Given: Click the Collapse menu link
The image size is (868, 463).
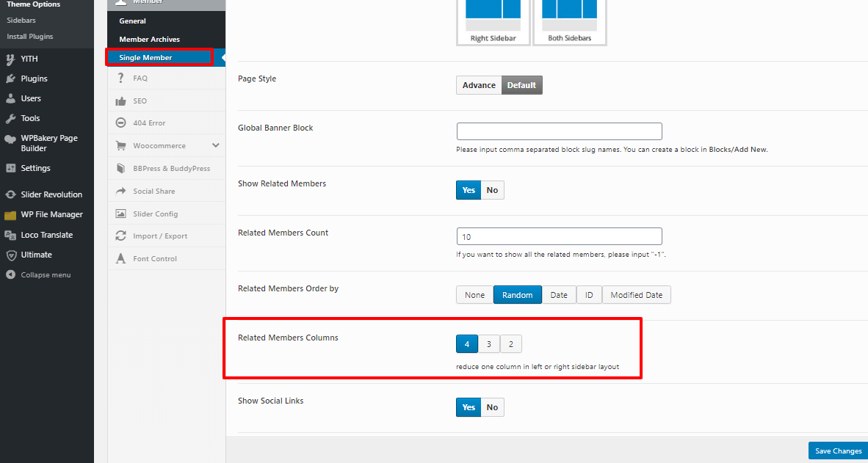Looking at the screenshot, I should coord(47,275).
